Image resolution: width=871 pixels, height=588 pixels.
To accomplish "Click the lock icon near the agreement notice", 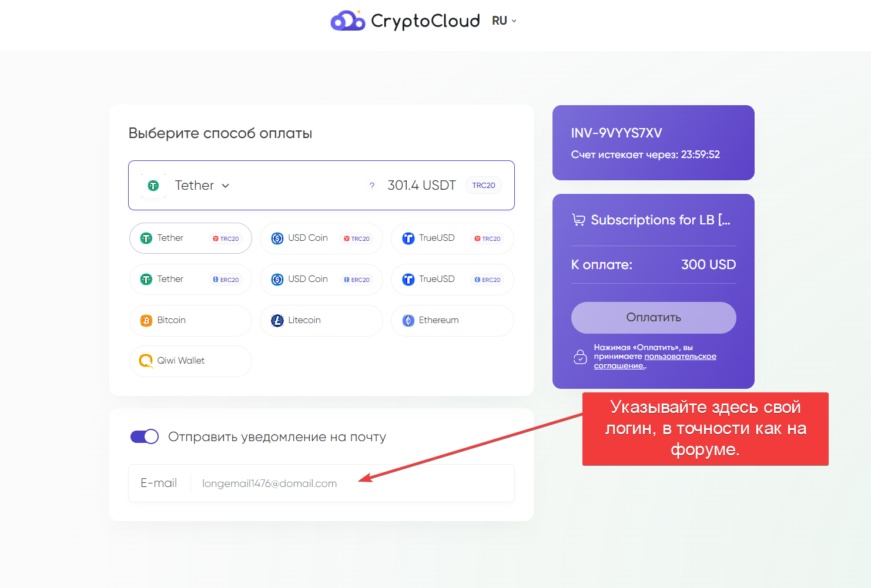I will (x=580, y=357).
